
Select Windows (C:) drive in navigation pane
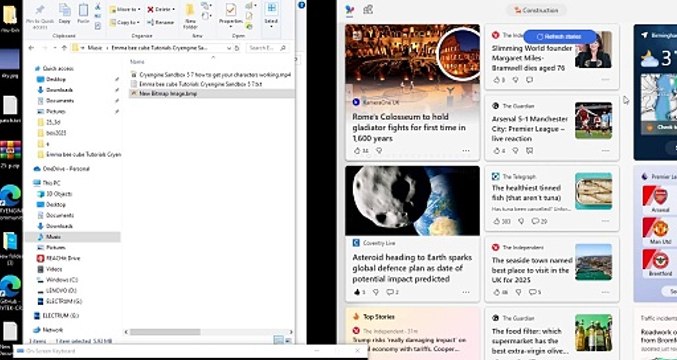click(61, 280)
